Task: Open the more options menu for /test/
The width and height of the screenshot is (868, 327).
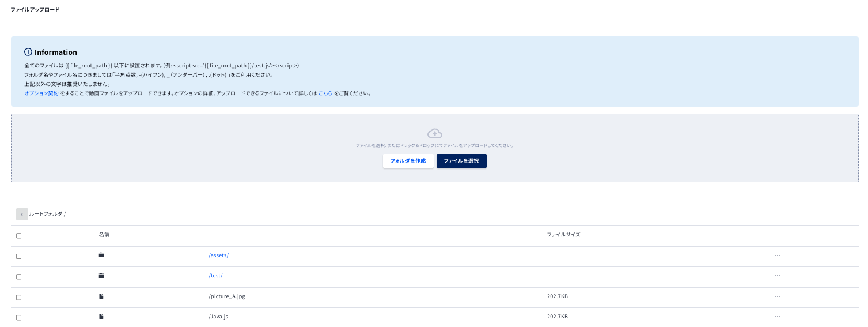Action: pyautogui.click(x=778, y=276)
